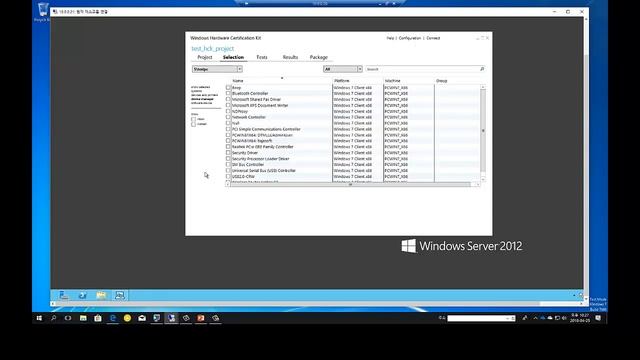
Task: Select the 'NDProxy' row name
Action: pyautogui.click(x=240, y=111)
